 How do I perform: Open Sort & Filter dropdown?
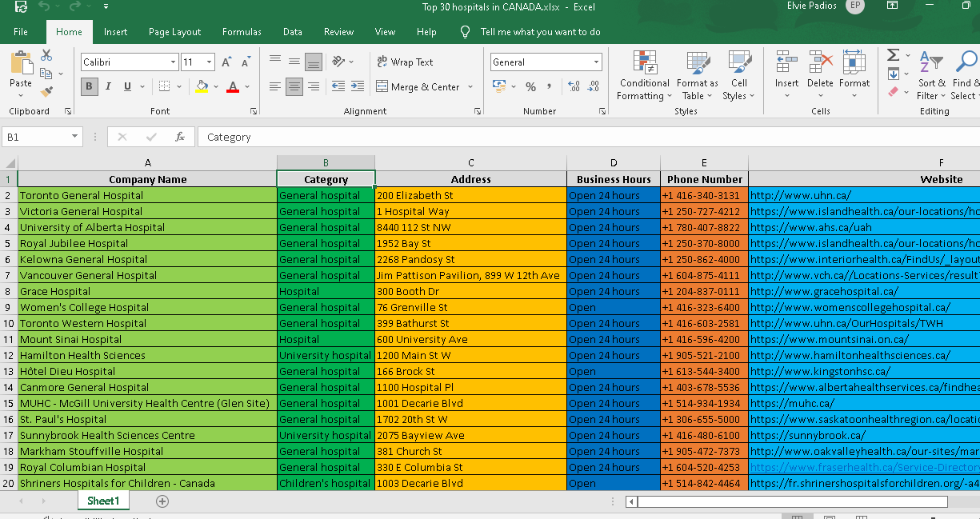[x=931, y=75]
